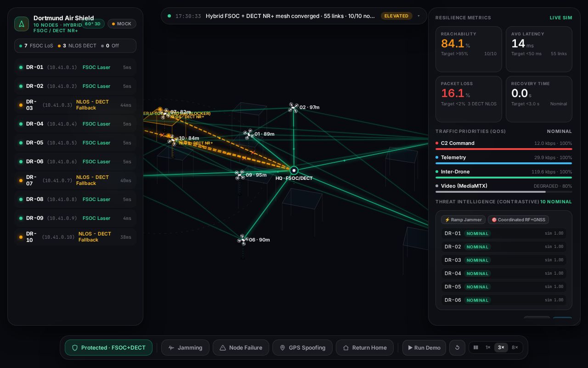Expand the event log dropdown arrow
The width and height of the screenshot is (588, 368).
coord(418,16)
